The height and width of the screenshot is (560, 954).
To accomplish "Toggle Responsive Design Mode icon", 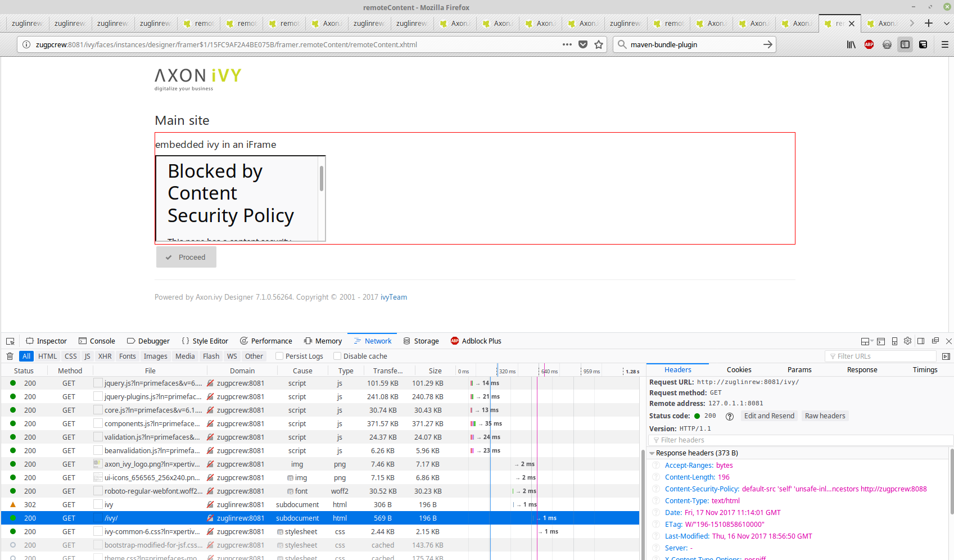I will [x=894, y=341].
